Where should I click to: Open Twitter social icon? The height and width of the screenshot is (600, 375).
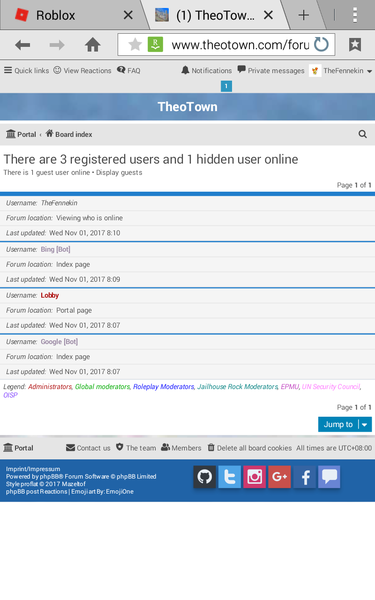(x=230, y=477)
